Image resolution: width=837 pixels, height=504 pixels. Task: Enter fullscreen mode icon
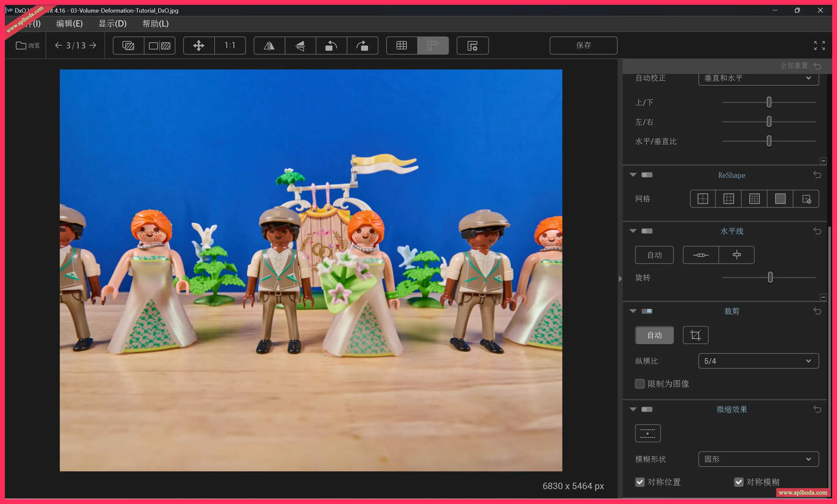(x=819, y=46)
